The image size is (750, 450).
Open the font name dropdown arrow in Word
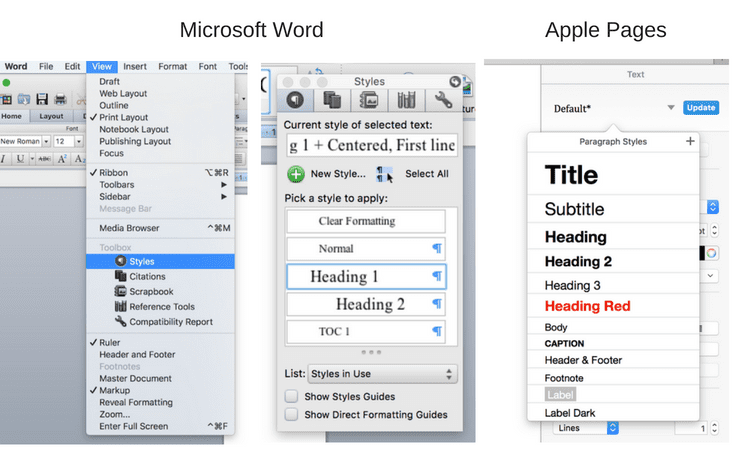coord(46,142)
